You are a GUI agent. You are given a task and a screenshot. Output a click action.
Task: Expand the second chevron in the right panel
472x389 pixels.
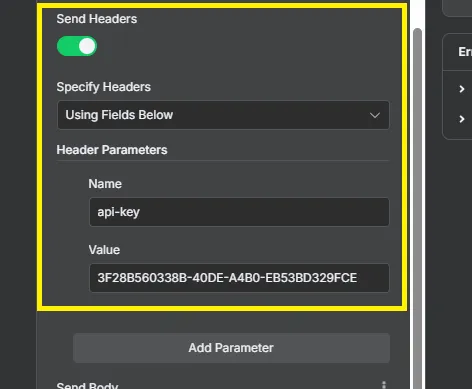point(462,119)
